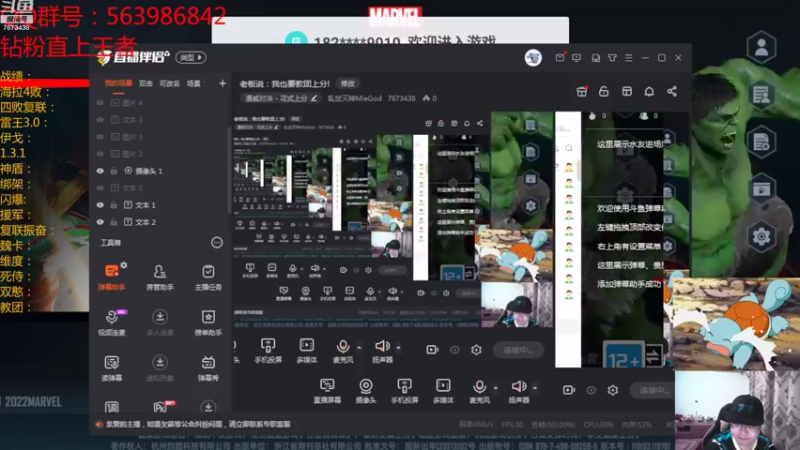Switch to 双曲 scene tab
800x450 pixels.
click(146, 84)
